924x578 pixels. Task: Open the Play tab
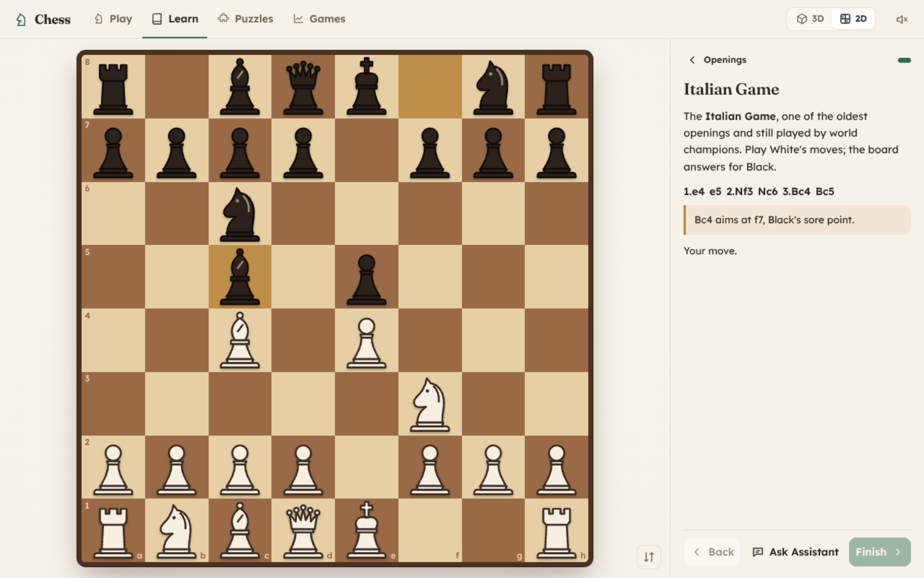click(x=113, y=18)
